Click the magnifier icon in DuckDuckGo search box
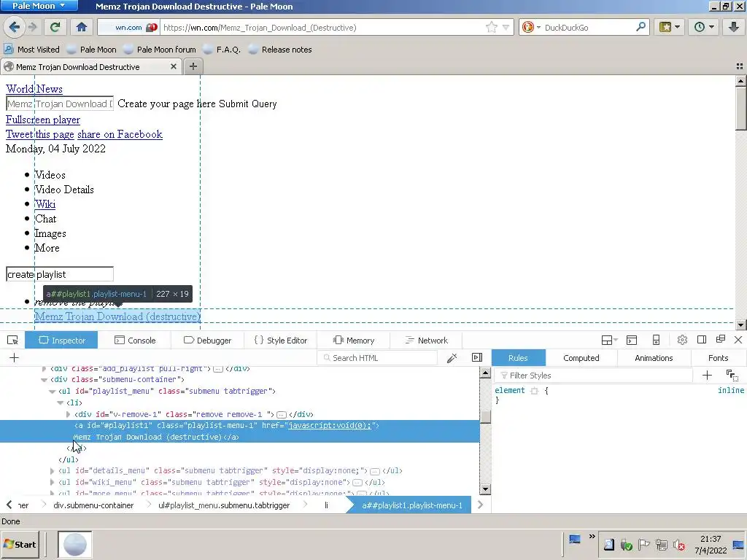 [x=640, y=27]
